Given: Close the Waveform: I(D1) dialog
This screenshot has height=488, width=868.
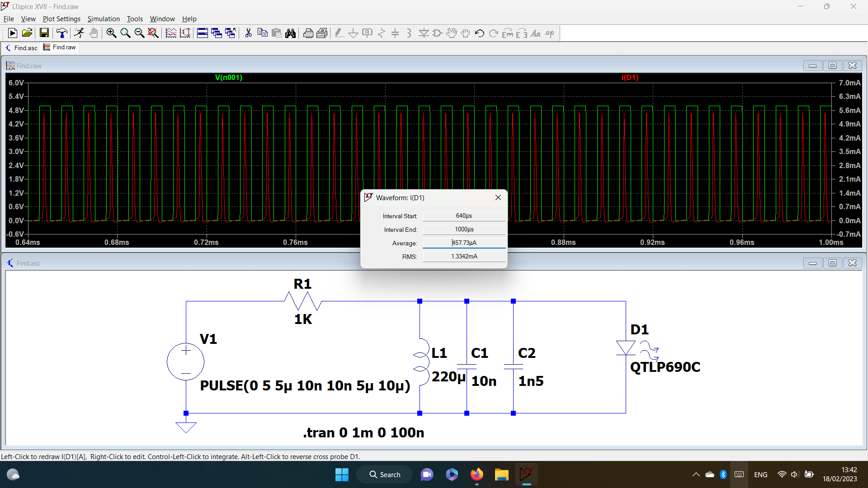Looking at the screenshot, I should (x=498, y=197).
